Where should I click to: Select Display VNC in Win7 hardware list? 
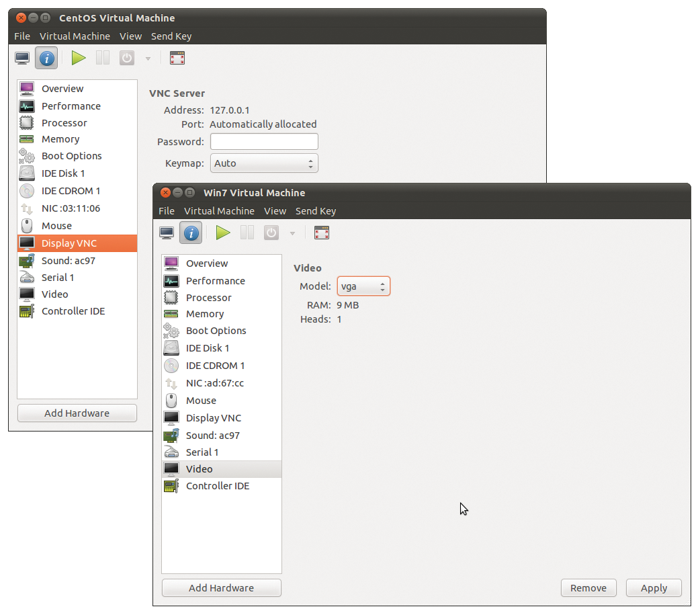point(222,418)
